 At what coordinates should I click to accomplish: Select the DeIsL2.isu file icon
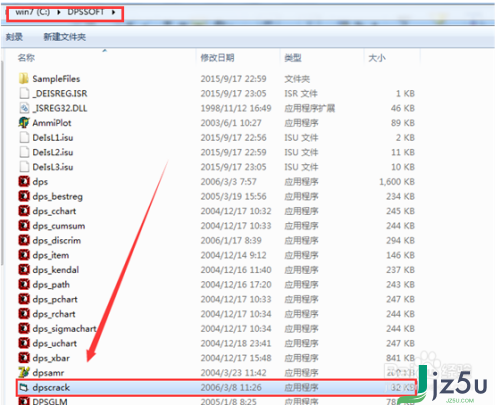click(x=24, y=152)
